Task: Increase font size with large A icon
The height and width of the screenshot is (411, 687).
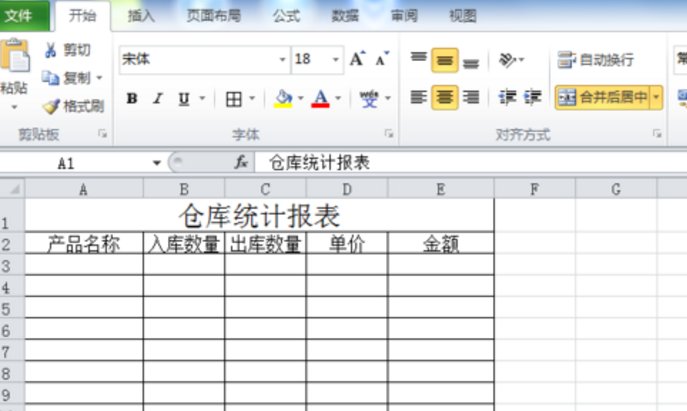Action: 357,59
